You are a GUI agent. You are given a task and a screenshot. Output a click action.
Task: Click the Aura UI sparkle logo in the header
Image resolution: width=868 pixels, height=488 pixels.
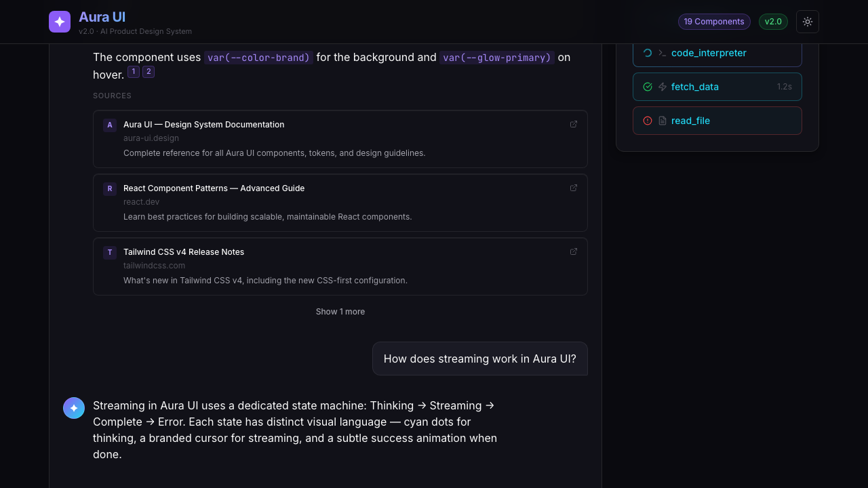tap(60, 22)
